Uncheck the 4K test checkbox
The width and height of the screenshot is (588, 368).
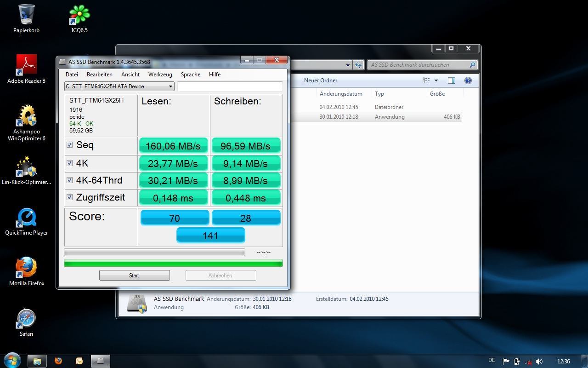tap(70, 163)
